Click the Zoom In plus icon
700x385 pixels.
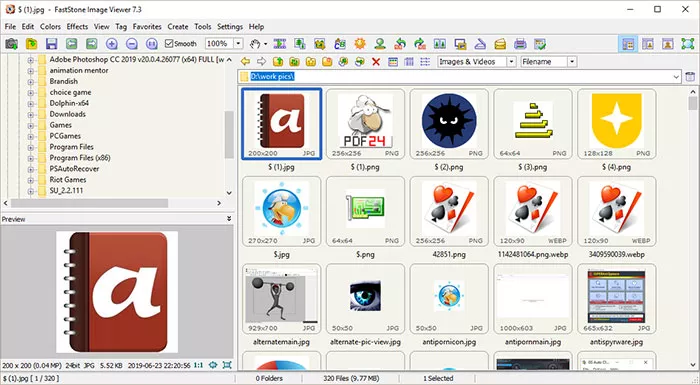pyautogui.click(x=112, y=44)
